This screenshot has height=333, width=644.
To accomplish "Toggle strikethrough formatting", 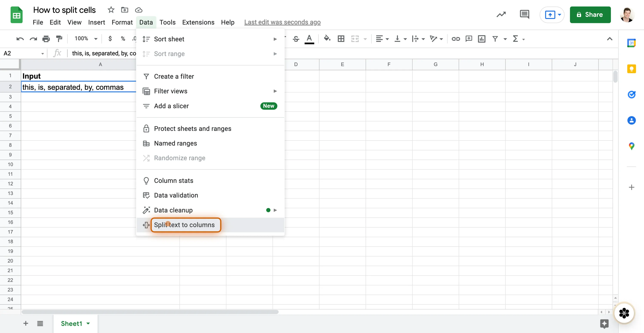I will 296,39.
